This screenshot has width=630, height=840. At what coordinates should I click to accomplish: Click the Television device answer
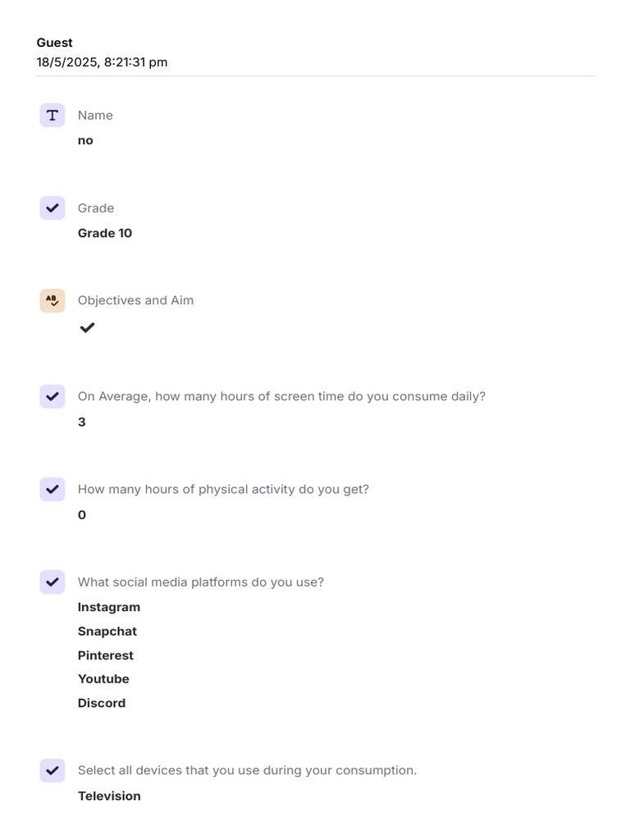[x=109, y=796]
